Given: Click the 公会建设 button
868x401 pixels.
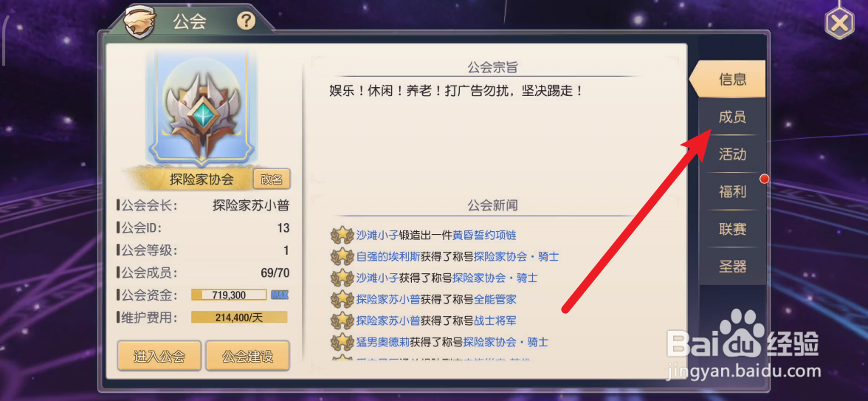Looking at the screenshot, I should pos(247,356).
